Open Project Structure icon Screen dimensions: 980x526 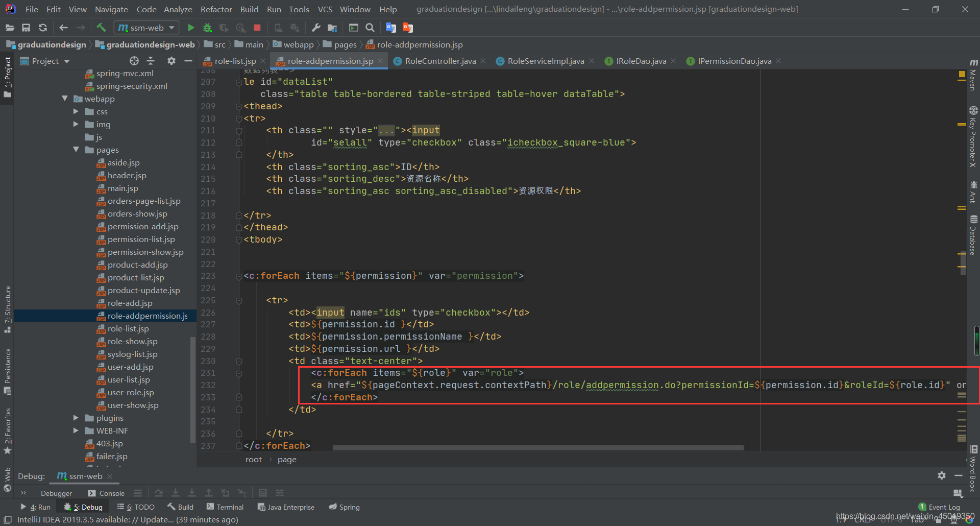coord(332,28)
